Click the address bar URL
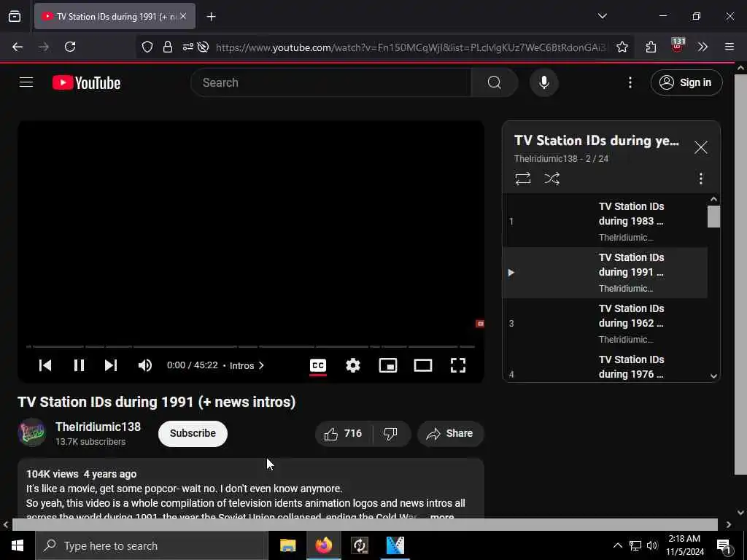This screenshot has height=560, width=747. pyautogui.click(x=411, y=47)
